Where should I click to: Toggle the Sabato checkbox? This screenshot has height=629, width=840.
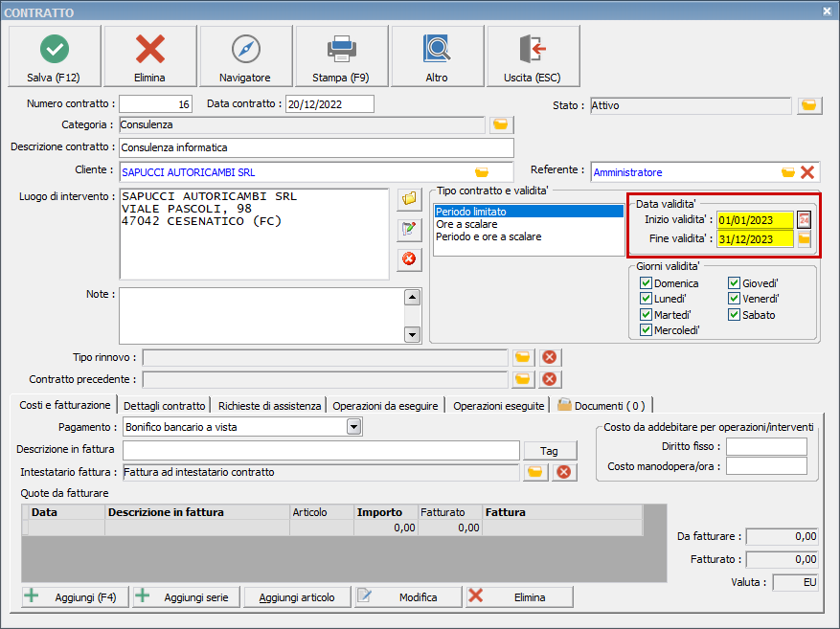click(734, 315)
